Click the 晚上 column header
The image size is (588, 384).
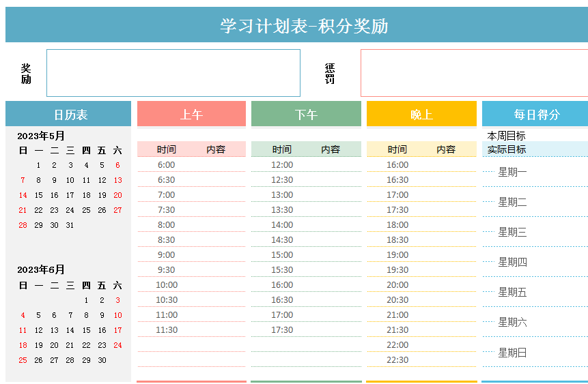[421, 115]
